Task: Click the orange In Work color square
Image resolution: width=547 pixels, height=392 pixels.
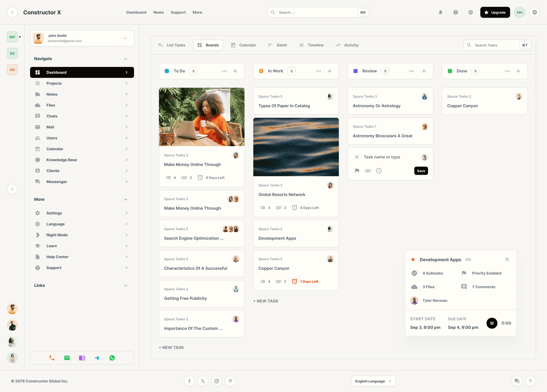Action: point(261,71)
